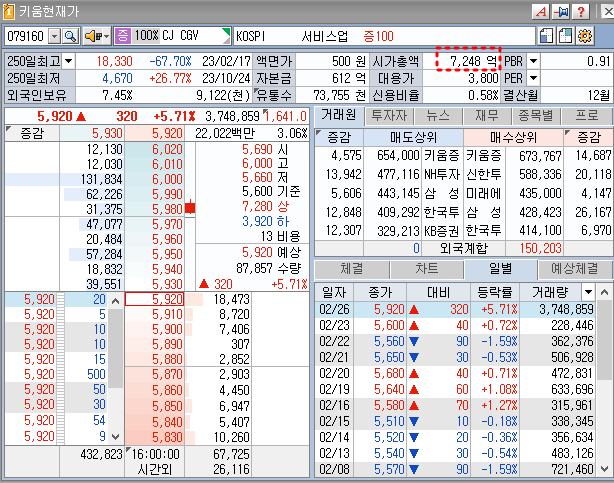The height and width of the screenshot is (483, 614).
Task: Select the 차트 tab
Action: point(426,269)
